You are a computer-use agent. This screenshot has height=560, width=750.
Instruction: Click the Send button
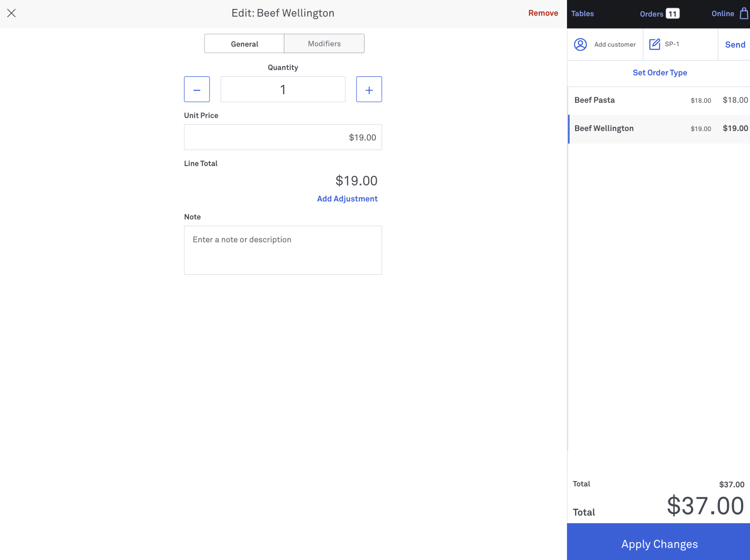(735, 44)
